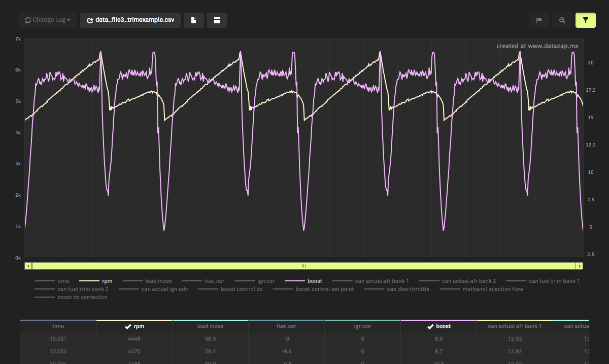Select the ign cor column header

[x=362, y=326]
